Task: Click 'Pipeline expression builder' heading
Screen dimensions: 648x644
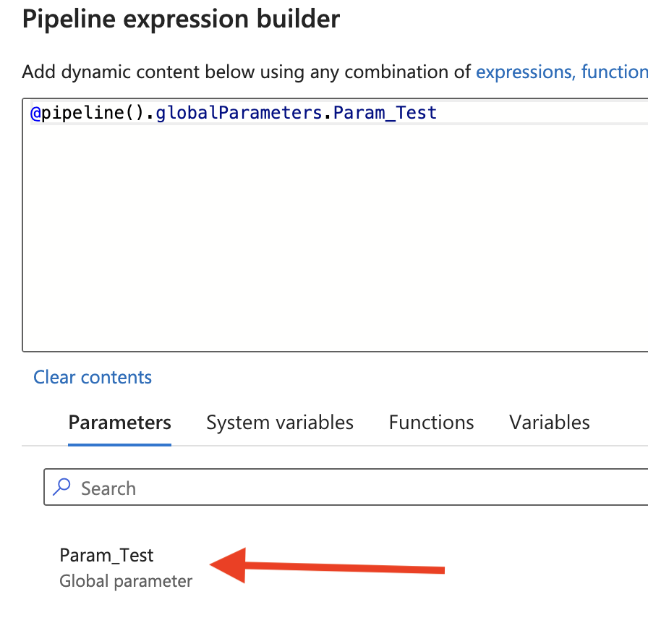Action: pos(181,19)
